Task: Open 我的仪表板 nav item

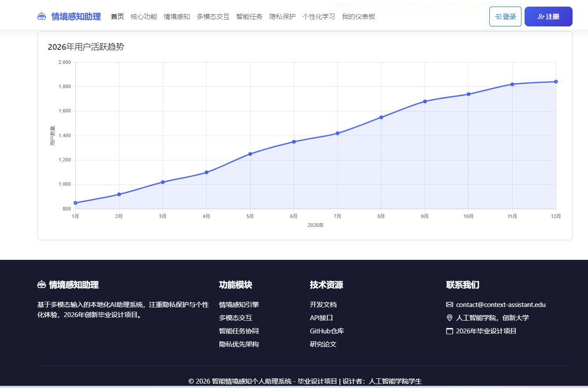Action: 359,17
